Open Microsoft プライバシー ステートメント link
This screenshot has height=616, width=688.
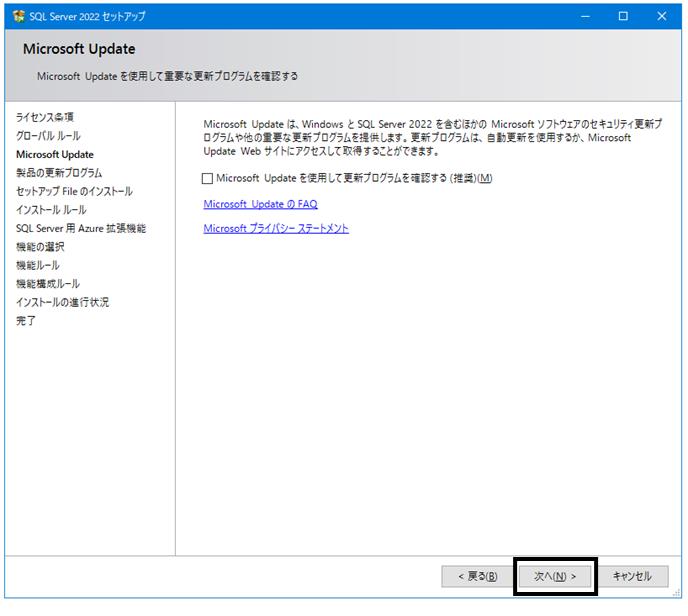[276, 228]
